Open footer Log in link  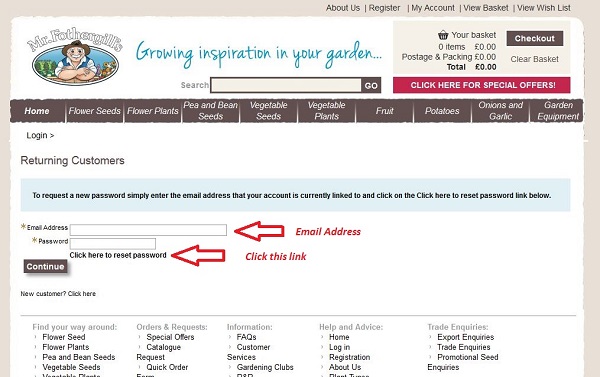[x=339, y=347]
